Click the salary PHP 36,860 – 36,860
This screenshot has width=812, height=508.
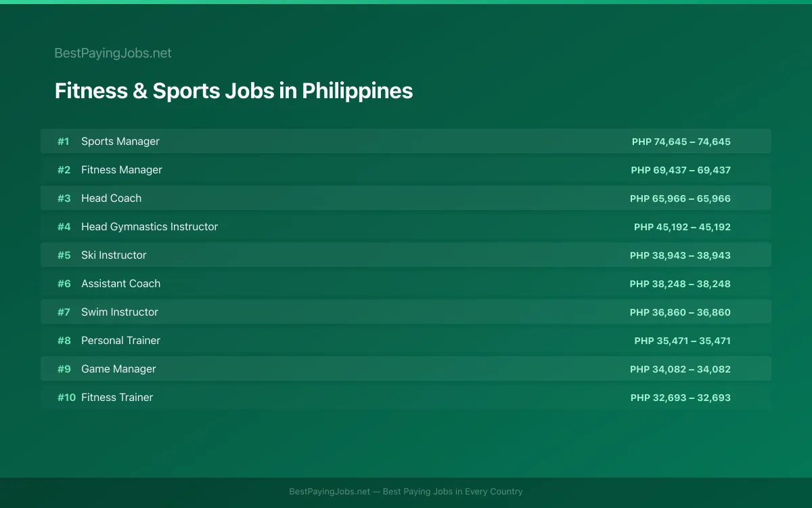point(680,312)
